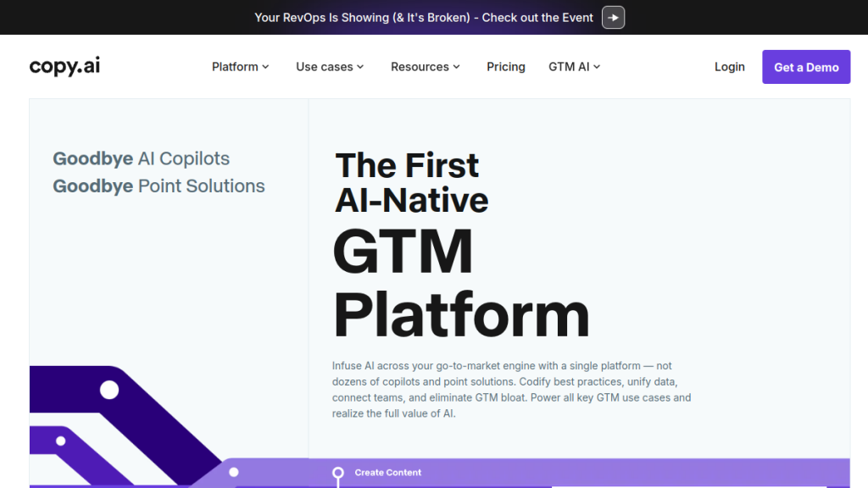This screenshot has height=488, width=868.
Task: Click the "The First AI-Native" heading
Action: coord(411,182)
